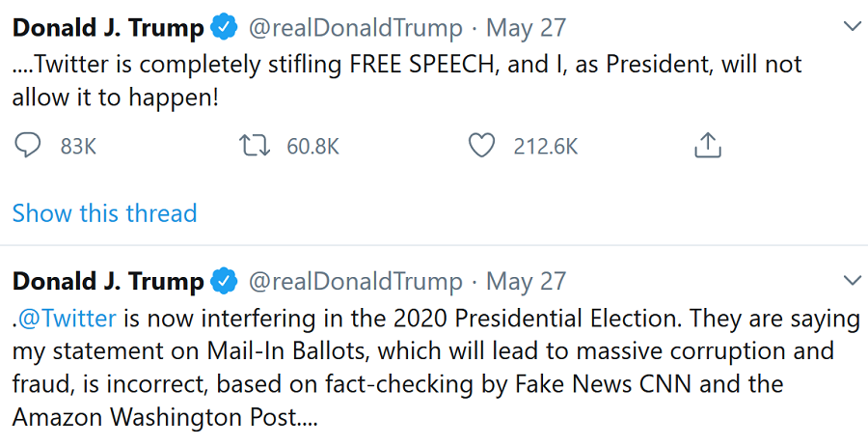Like the FREE SPEECH tweet with heart icon

[480, 146]
